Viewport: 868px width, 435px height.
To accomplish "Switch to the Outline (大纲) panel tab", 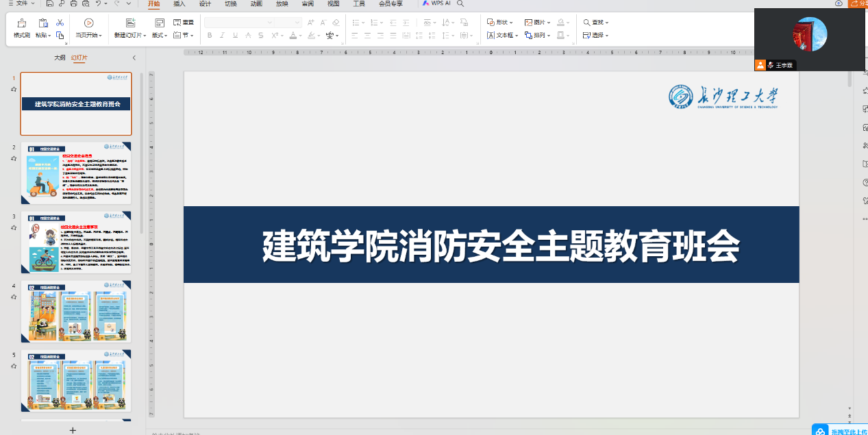I will point(60,58).
